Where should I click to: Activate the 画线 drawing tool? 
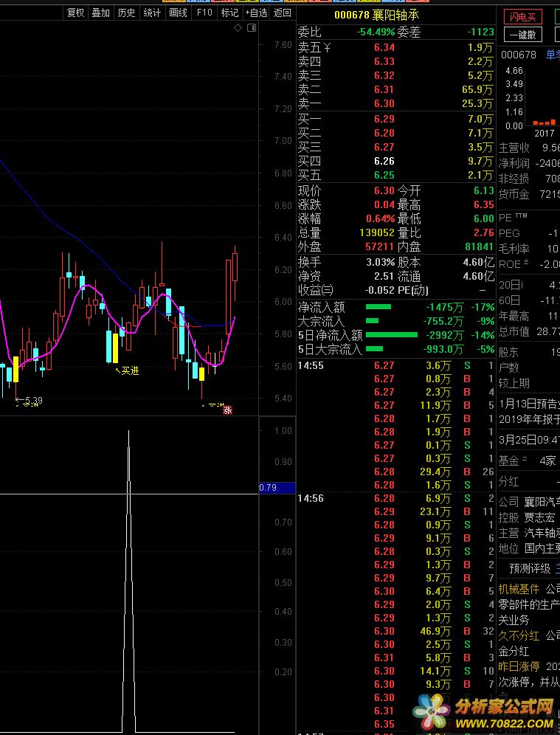179,13
